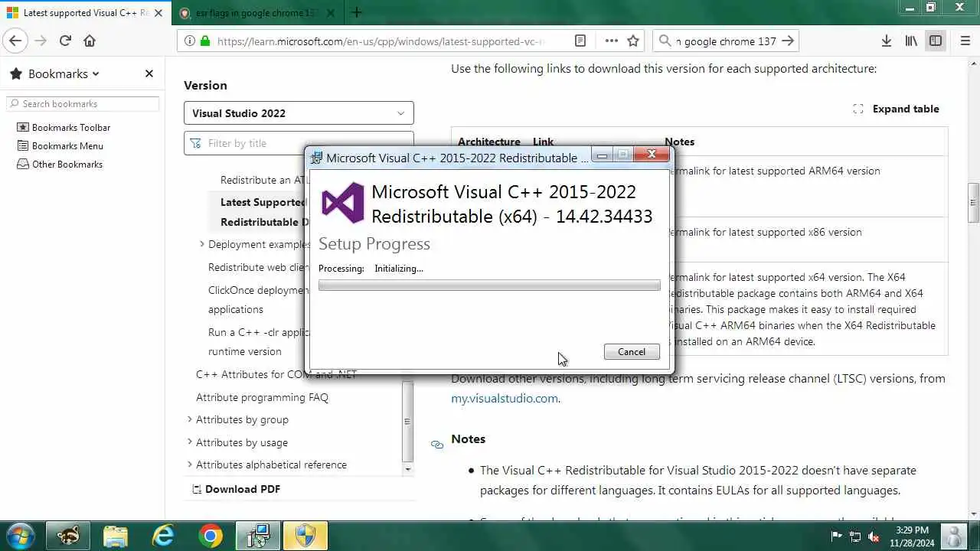The width and height of the screenshot is (980, 551).
Task: Toggle the sidebar button in toolbar
Action: click(936, 41)
